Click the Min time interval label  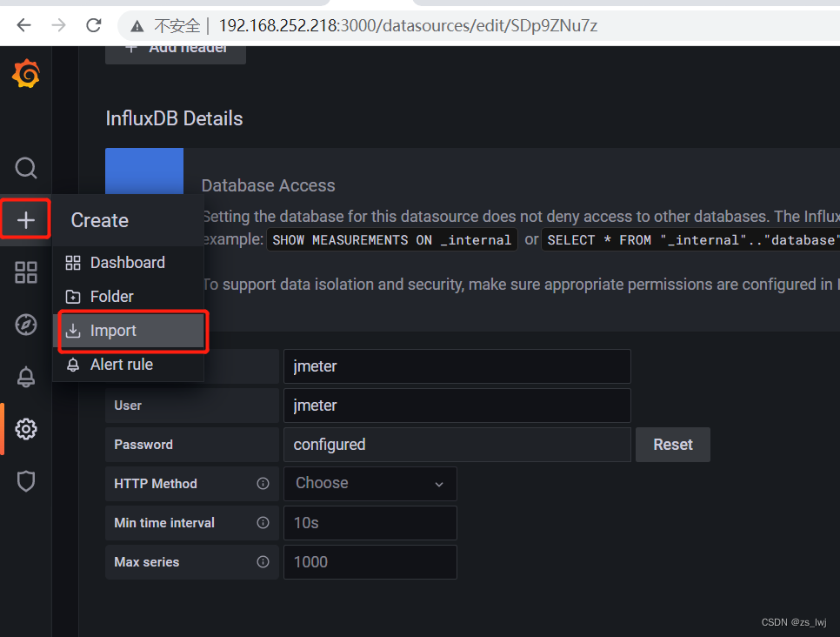click(164, 523)
